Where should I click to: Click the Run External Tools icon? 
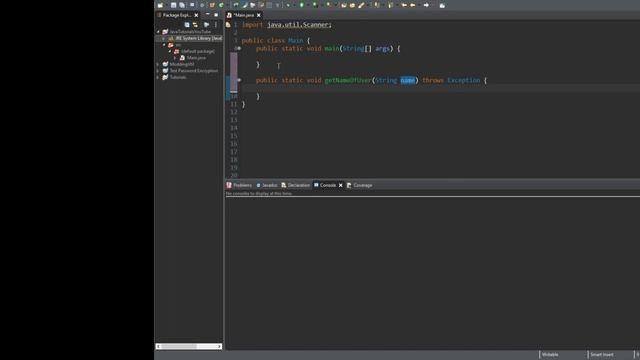329,5
